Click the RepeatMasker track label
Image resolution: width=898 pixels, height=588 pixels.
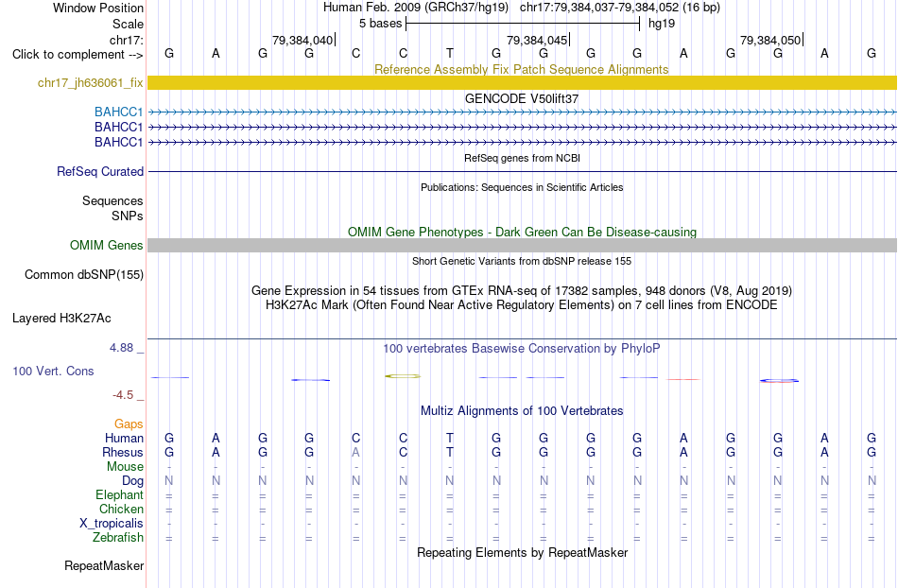(104, 566)
